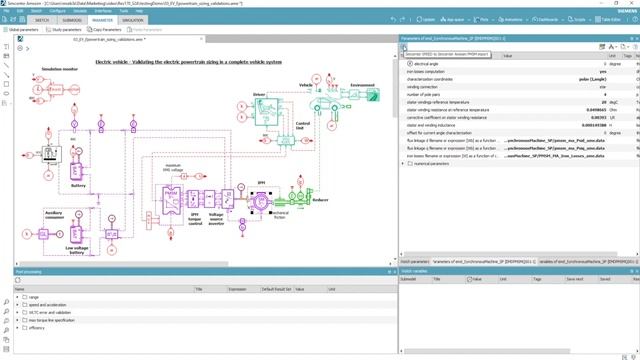Click the font format icon in Parameters panel
The width and height of the screenshot is (640, 360).
click(x=612, y=47)
